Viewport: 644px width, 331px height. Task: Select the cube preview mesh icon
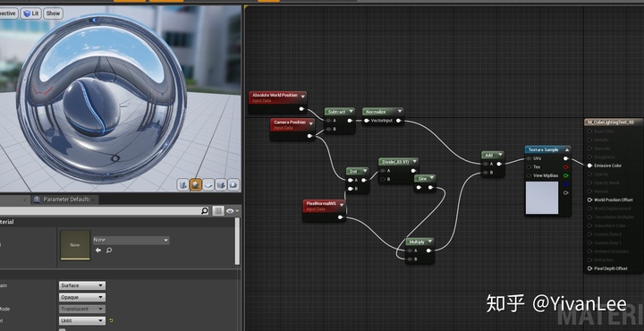[x=221, y=184]
